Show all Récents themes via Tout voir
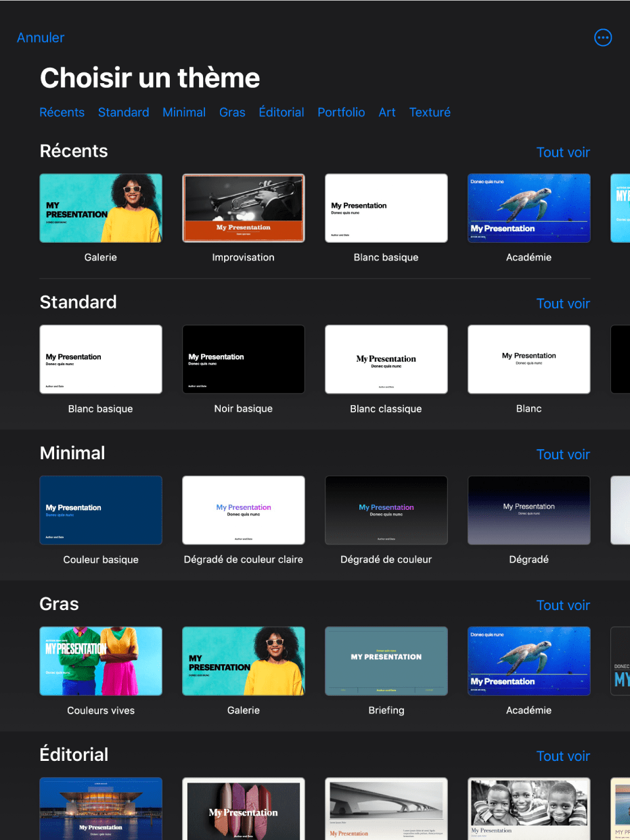The image size is (630, 840). [x=563, y=152]
